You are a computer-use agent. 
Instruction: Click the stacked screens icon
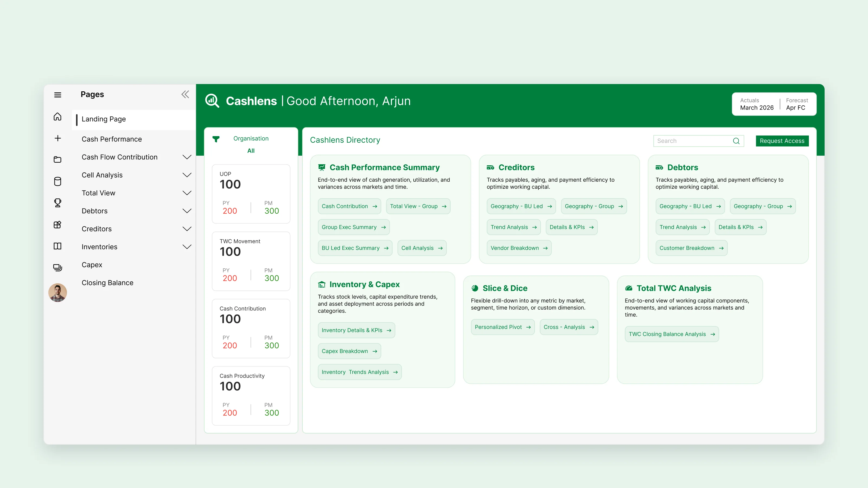(58, 268)
